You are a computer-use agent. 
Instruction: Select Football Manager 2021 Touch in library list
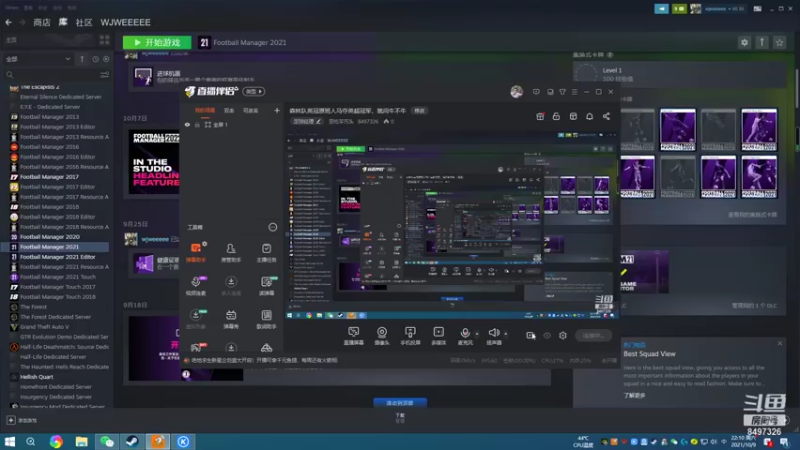tap(57, 277)
